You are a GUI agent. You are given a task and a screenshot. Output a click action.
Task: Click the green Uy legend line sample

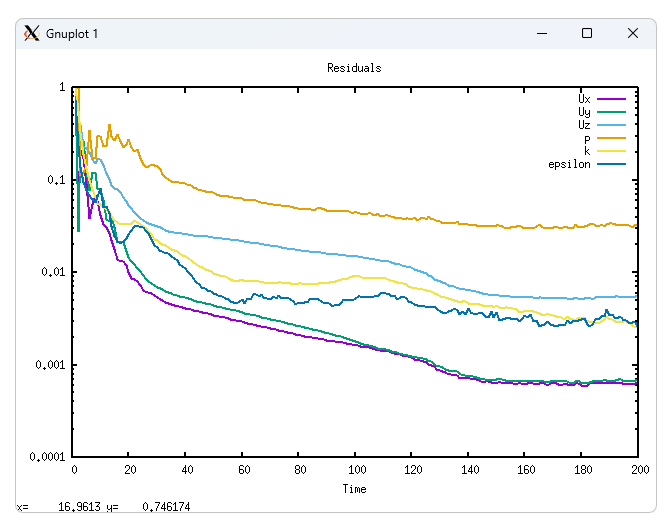(611, 112)
